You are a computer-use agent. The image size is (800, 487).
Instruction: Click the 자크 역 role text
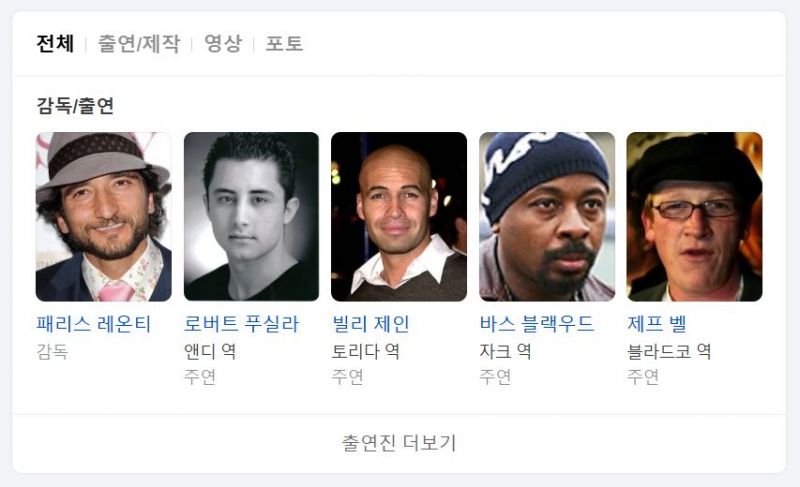point(505,351)
